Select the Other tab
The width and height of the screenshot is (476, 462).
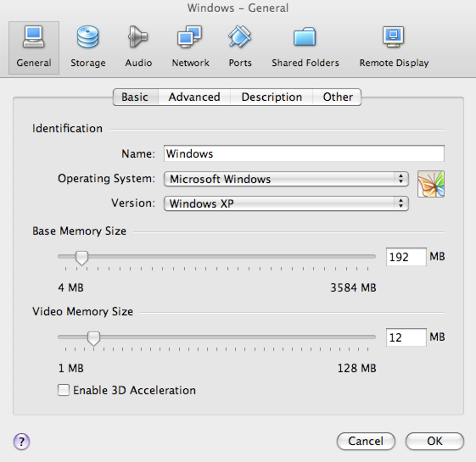tap(338, 97)
